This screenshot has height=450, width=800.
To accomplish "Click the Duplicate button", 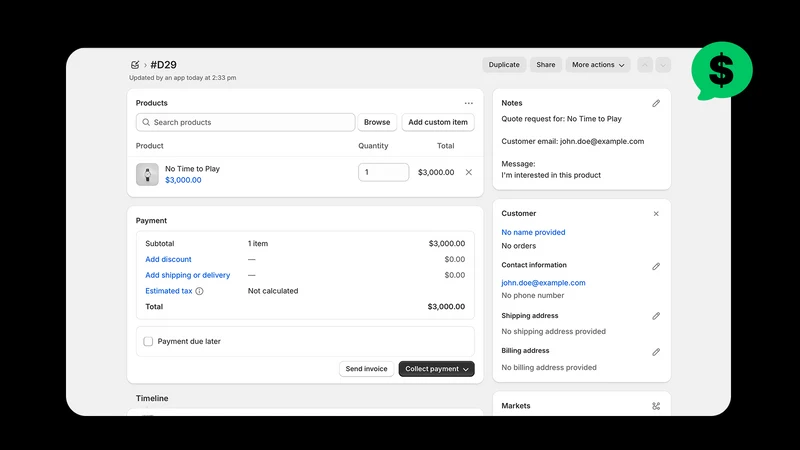I will (504, 65).
